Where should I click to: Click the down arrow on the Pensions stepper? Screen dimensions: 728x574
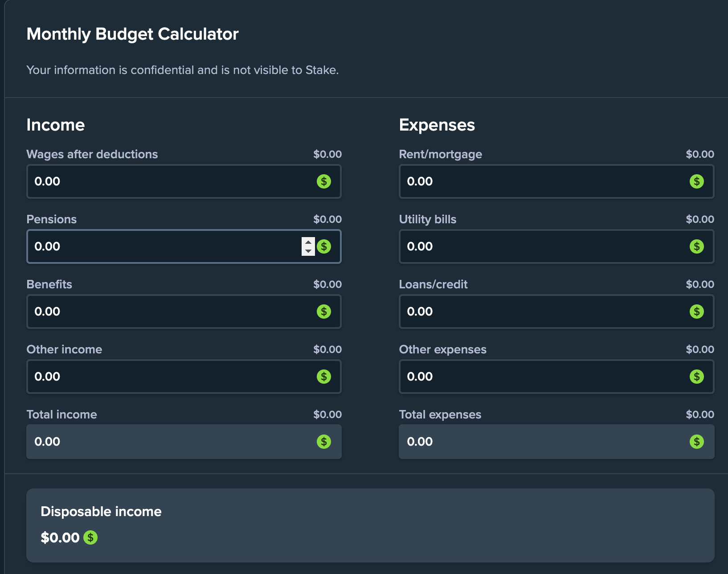pyautogui.click(x=308, y=251)
